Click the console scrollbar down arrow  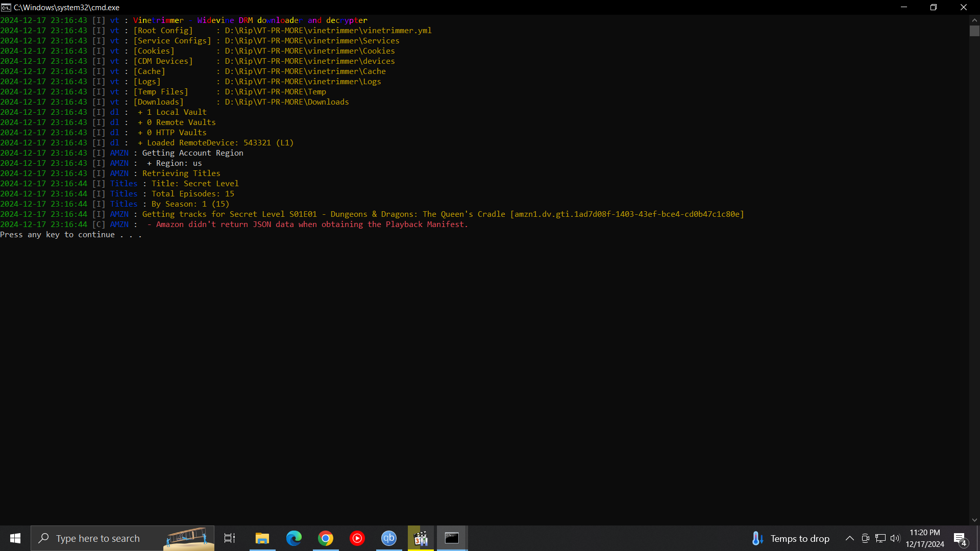coord(974,520)
